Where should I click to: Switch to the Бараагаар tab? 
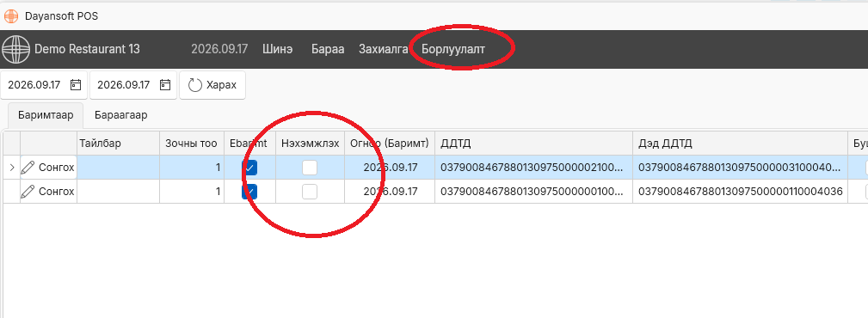click(x=120, y=115)
